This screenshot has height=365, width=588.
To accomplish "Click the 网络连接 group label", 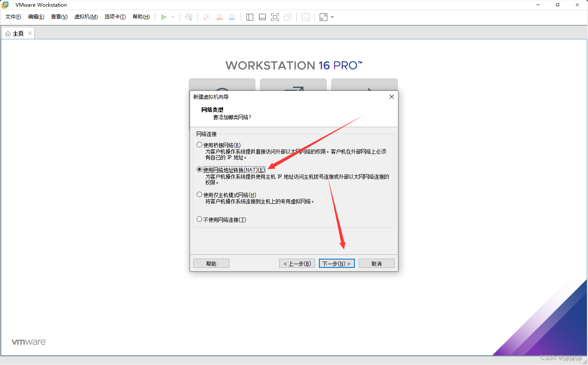I will (x=206, y=134).
